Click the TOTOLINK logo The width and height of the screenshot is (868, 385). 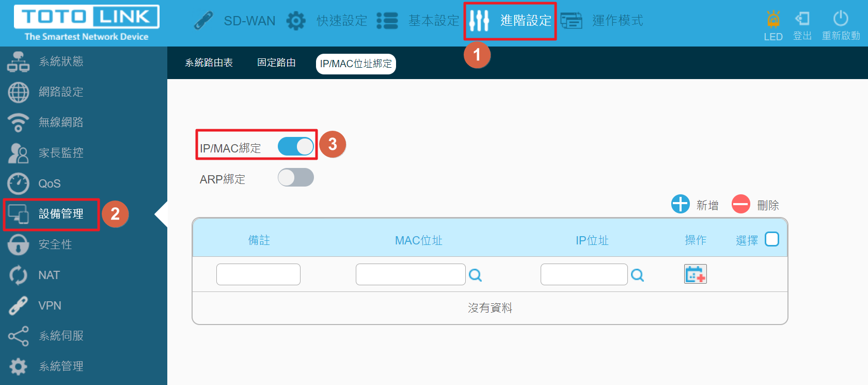pyautogui.click(x=87, y=23)
